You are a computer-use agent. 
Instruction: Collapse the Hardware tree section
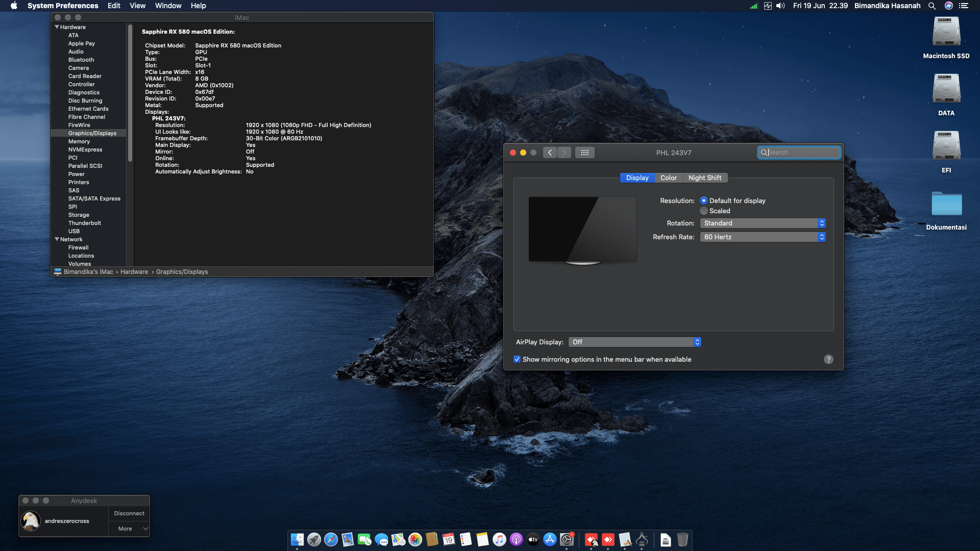57,27
